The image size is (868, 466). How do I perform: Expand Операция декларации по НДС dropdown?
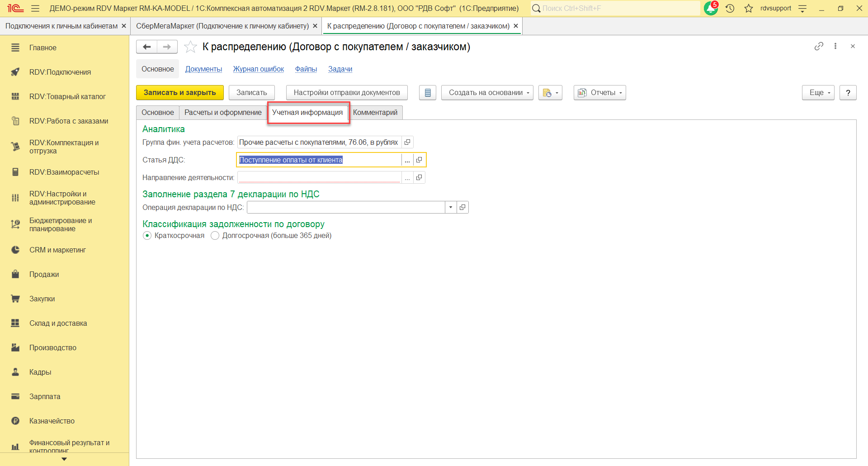click(x=451, y=207)
